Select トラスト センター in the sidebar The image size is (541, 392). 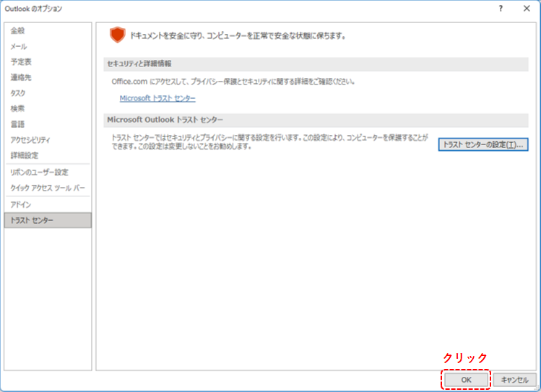coord(48,220)
